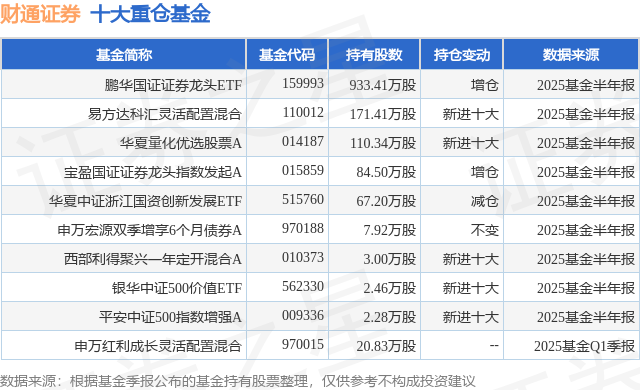This screenshot has width=640, height=390.
Task: Click fund code 009336
Action: point(302,315)
